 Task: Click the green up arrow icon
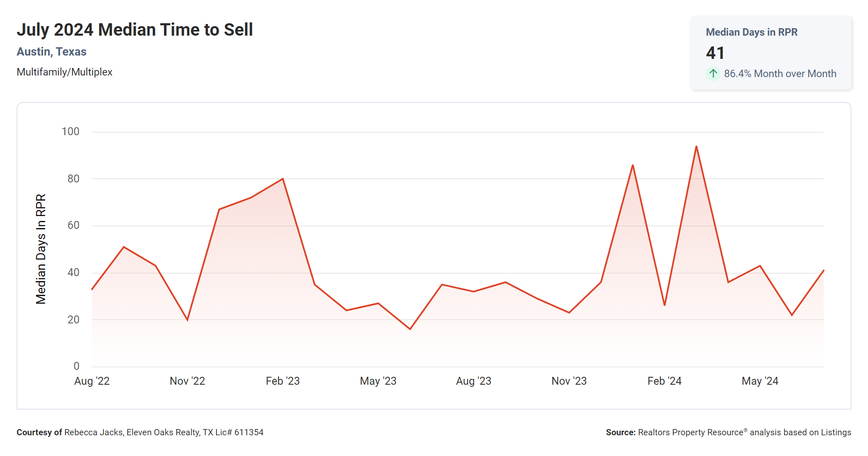click(713, 74)
